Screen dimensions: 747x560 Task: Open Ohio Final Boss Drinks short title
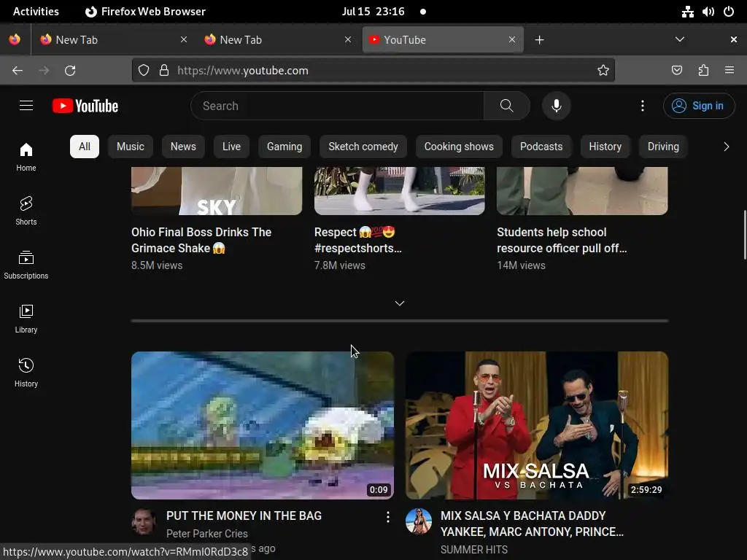201,240
